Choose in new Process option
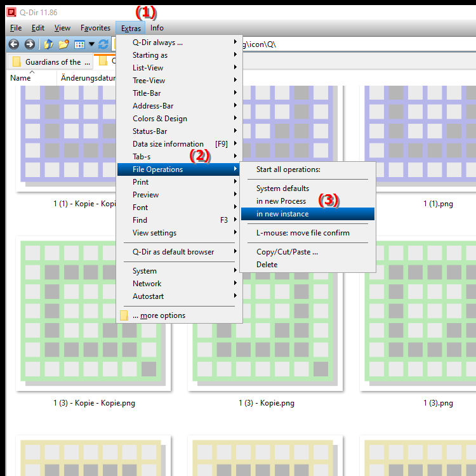 pos(308,201)
